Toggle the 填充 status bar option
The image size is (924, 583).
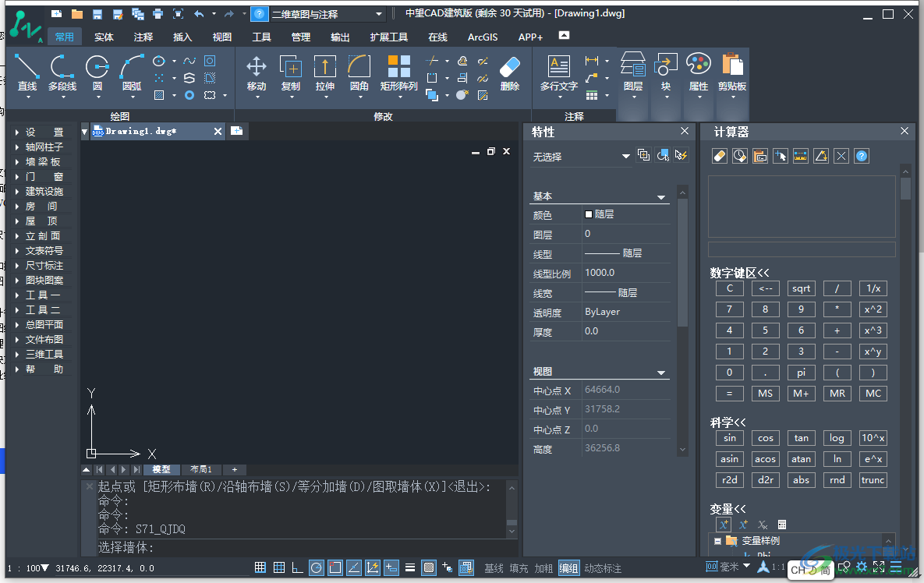[519, 568]
